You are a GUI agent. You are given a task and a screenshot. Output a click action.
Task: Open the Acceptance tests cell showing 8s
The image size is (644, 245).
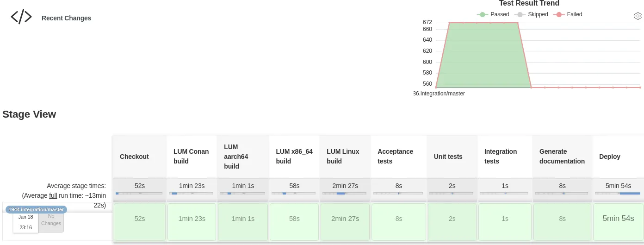pyautogui.click(x=399, y=222)
